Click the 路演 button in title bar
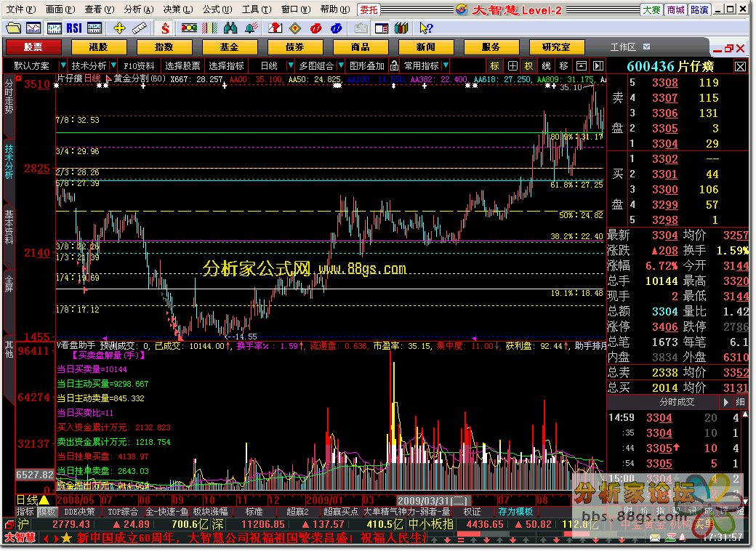756x551 pixels. click(x=699, y=9)
